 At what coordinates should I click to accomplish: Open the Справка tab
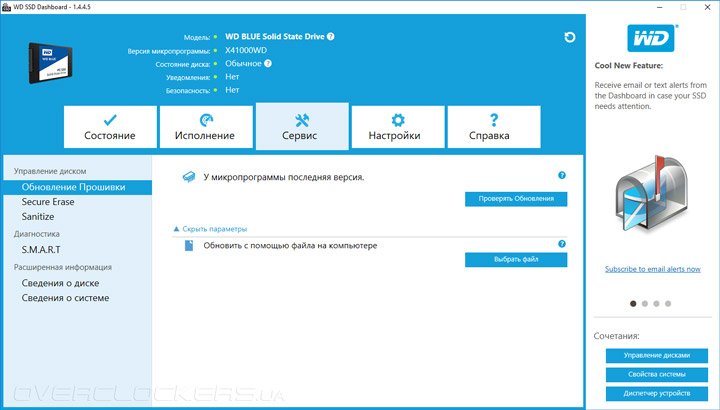(494, 127)
